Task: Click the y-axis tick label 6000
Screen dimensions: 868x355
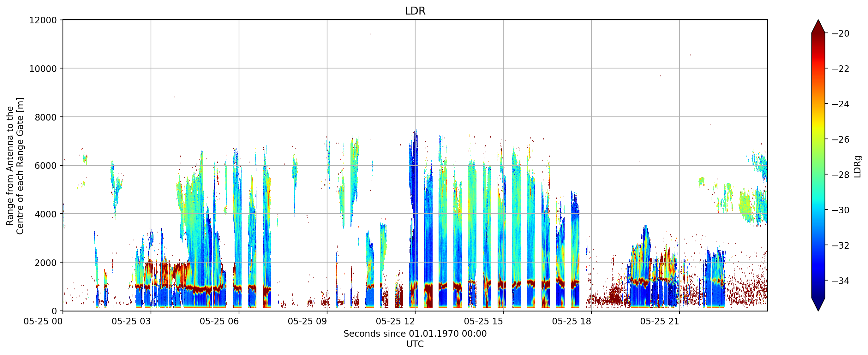Action: [x=45, y=166]
